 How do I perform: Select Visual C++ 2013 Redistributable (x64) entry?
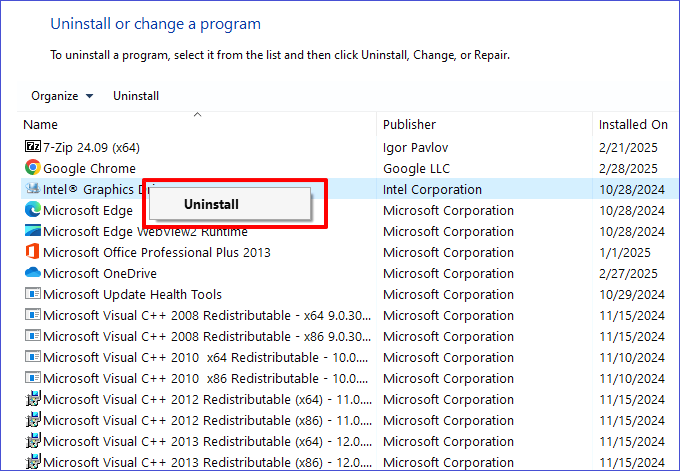point(207,442)
